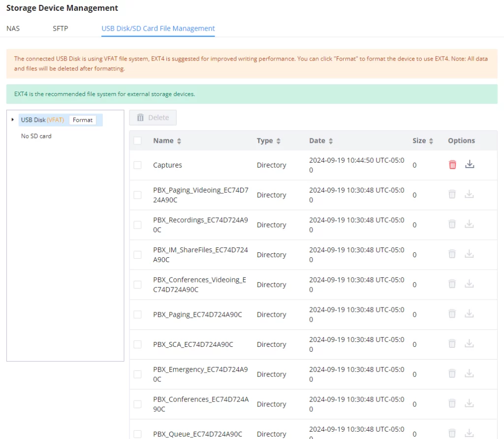The width and height of the screenshot is (504, 439).
Task: Sort the table by Name column
Action: [179, 141]
